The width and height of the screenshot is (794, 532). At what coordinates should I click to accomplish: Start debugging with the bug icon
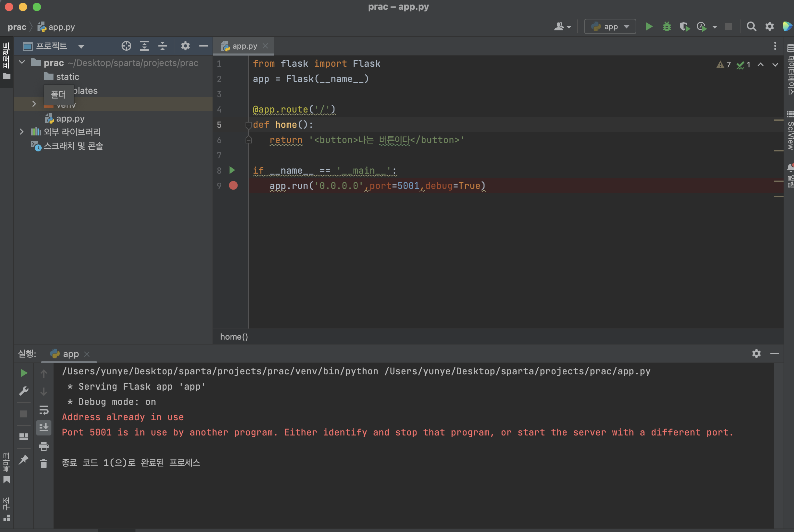(x=667, y=26)
